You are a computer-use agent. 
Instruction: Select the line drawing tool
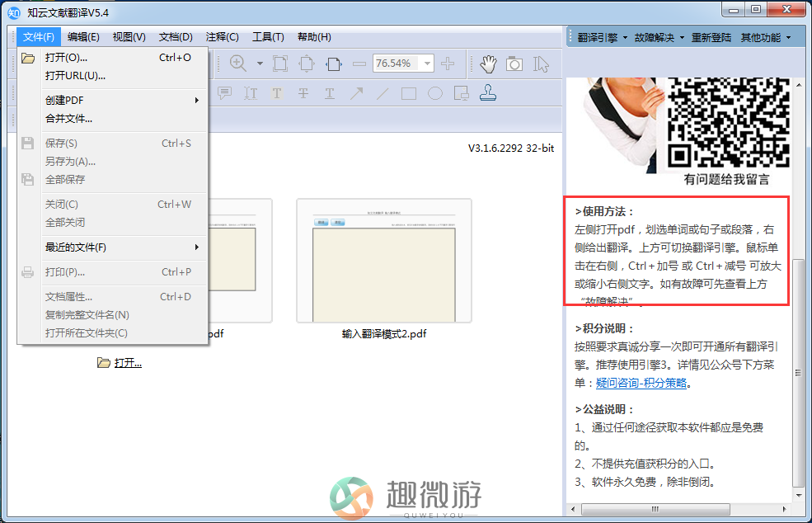coord(383,93)
